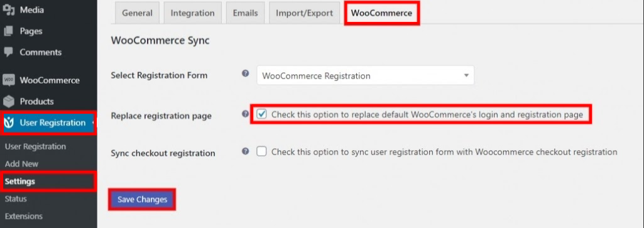Screen dimensions: 644x228
Task: Switch to the General tab
Action: click(137, 13)
